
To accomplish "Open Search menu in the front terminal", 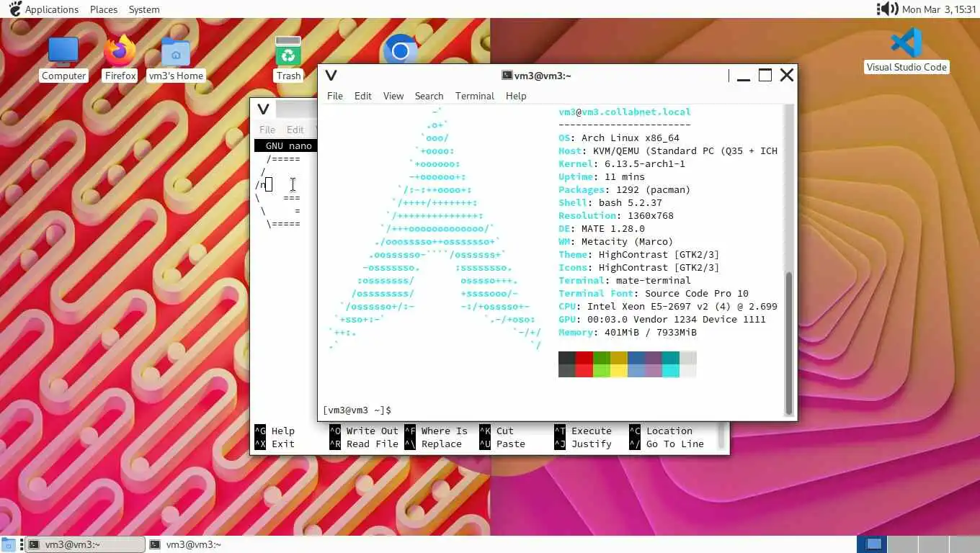I will point(429,96).
